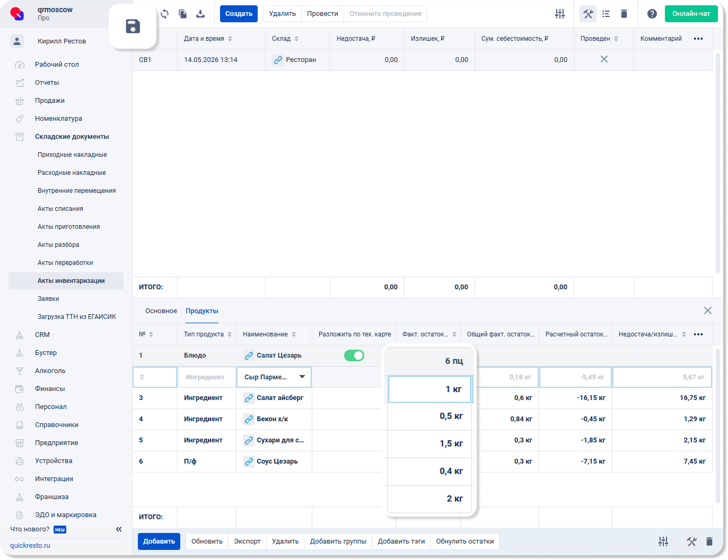
Task: Collapse the sidebar with double chevron icon
Action: [119, 529]
